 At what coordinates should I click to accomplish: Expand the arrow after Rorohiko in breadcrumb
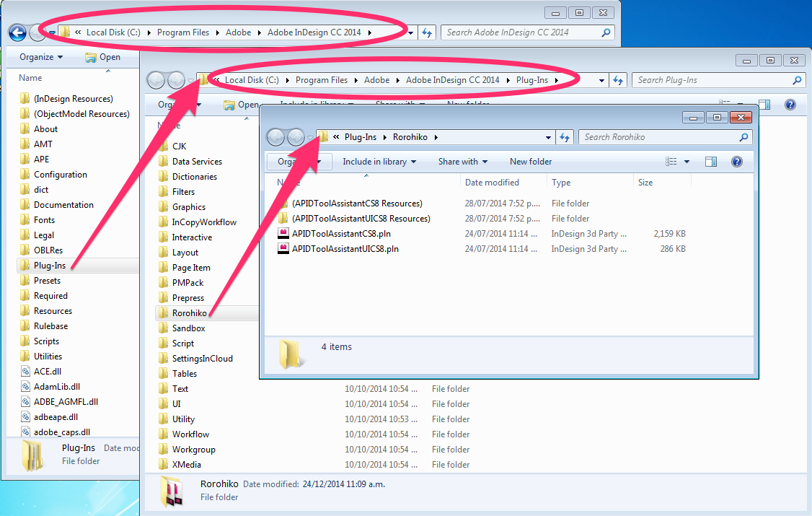tap(436, 137)
